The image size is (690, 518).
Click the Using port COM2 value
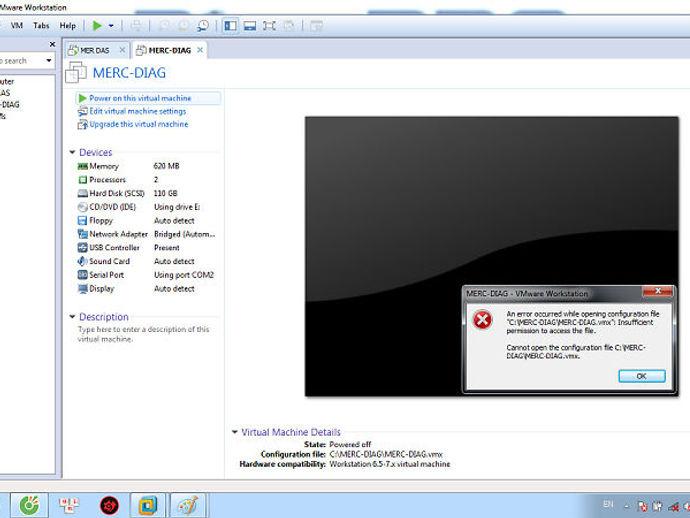point(184,275)
